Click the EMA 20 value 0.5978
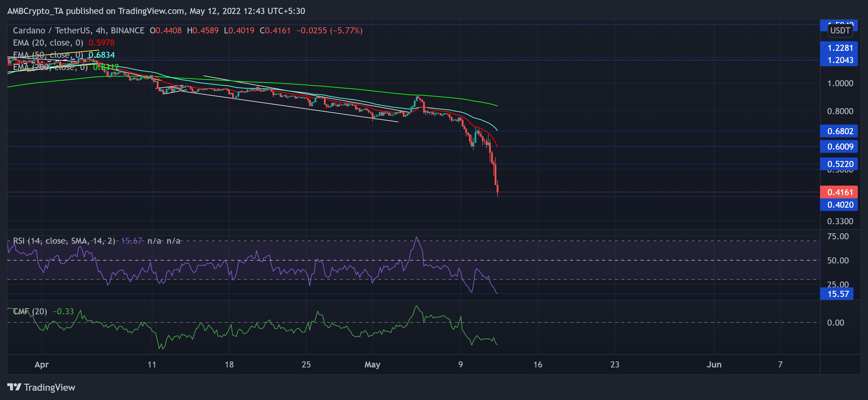 pyautogui.click(x=101, y=43)
